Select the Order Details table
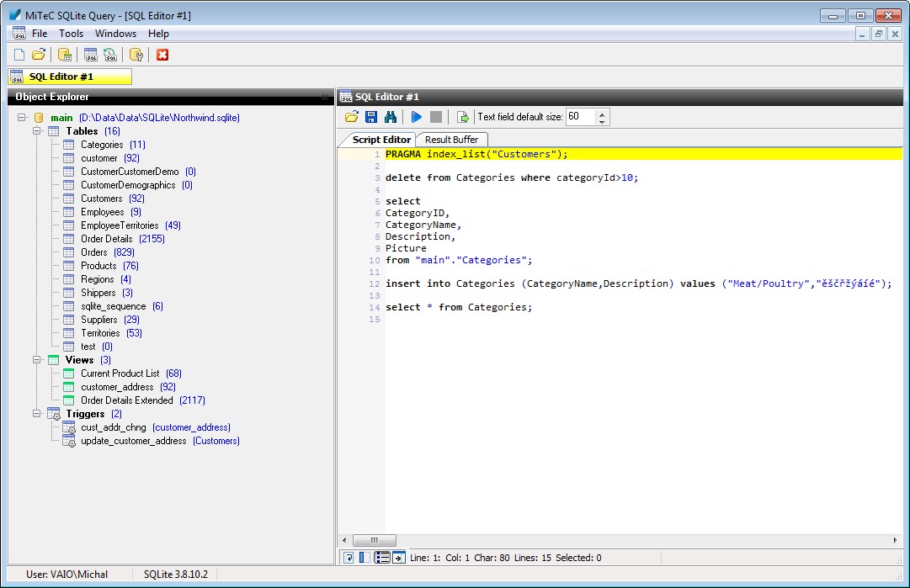This screenshot has height=588, width=910. (x=106, y=239)
